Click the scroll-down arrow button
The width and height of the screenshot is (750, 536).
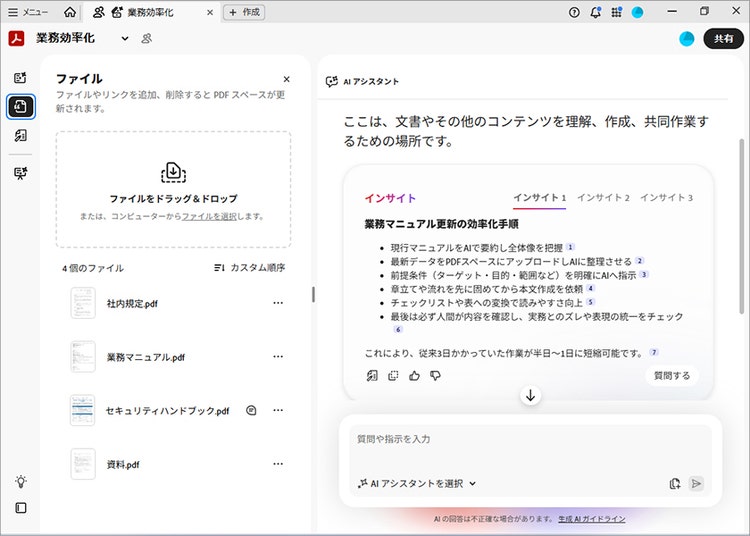pyautogui.click(x=530, y=396)
